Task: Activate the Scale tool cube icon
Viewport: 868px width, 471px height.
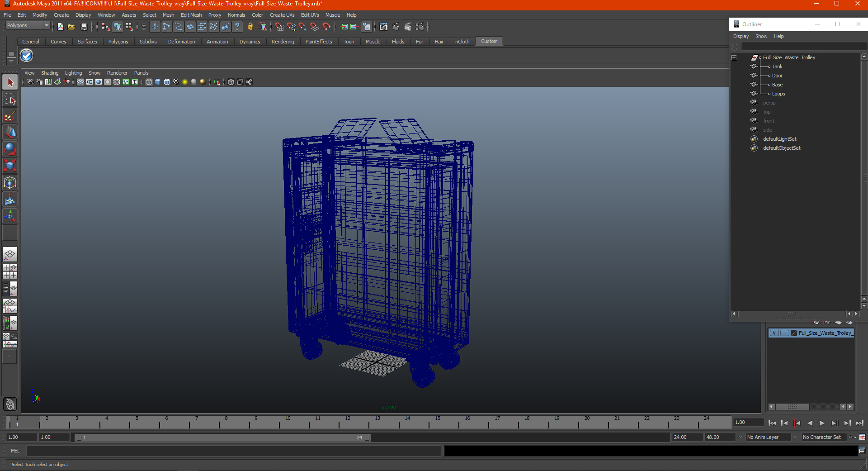Action: click(10, 166)
